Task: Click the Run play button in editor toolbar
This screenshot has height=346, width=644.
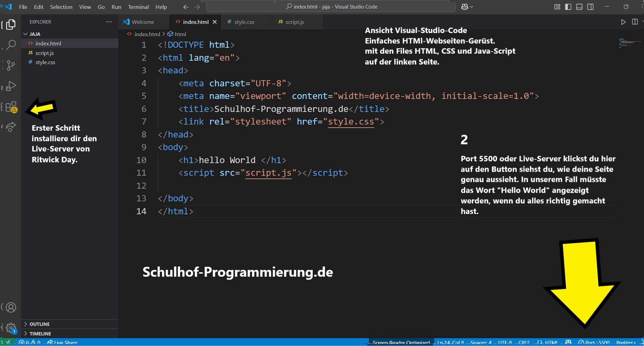Action: click(623, 22)
